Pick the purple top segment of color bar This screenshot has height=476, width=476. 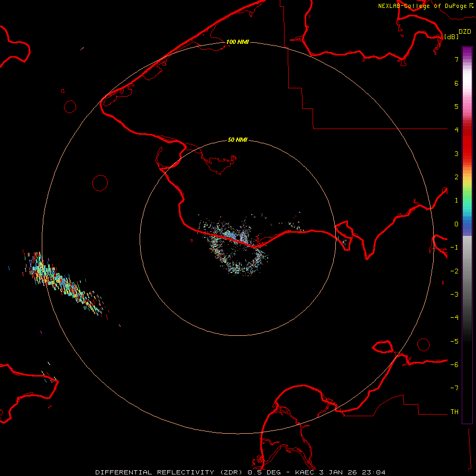[x=467, y=52]
